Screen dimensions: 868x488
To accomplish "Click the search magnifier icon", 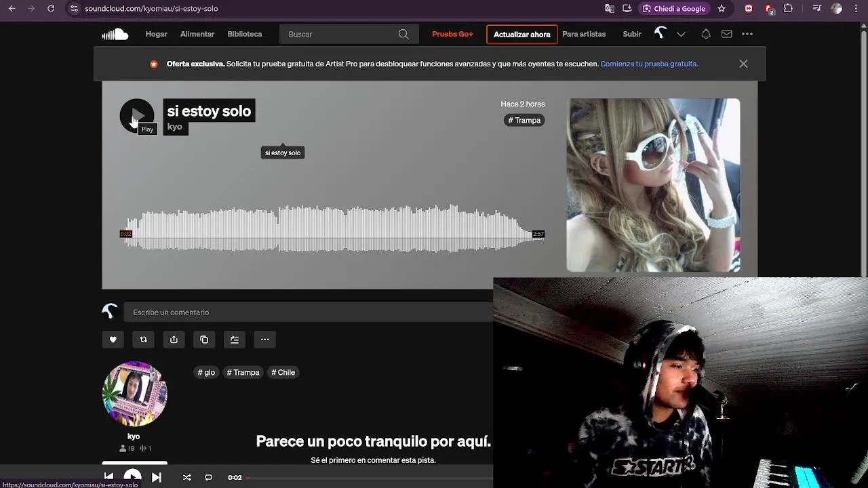I will [x=403, y=34].
